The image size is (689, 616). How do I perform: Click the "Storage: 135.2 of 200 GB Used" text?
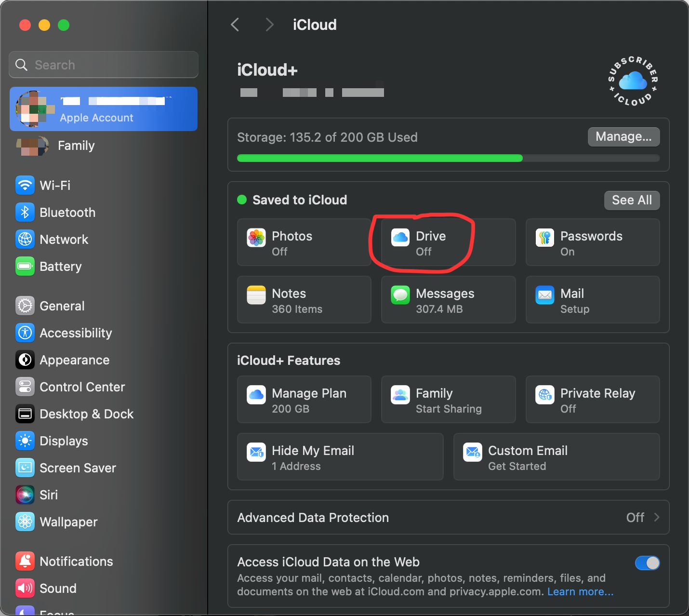(x=327, y=137)
